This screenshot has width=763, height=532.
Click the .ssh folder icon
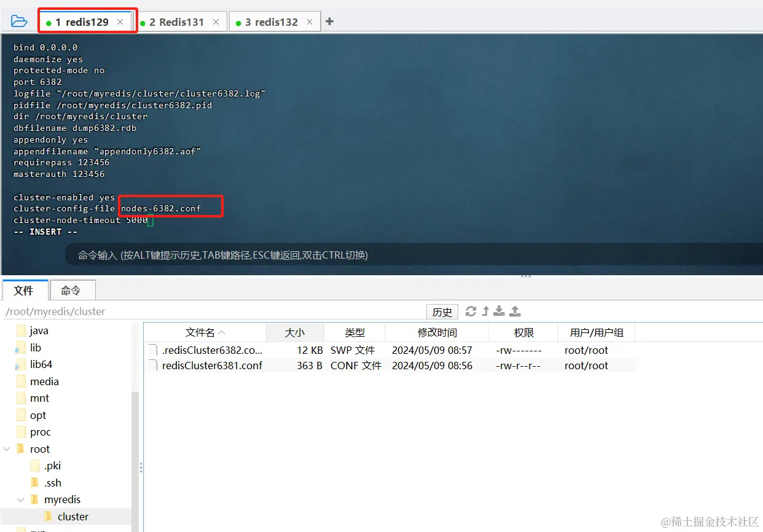[x=35, y=483]
